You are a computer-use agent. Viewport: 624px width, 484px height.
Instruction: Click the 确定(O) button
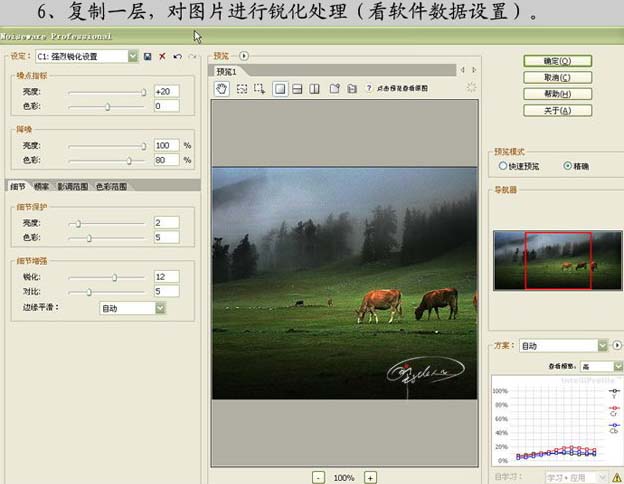click(x=557, y=60)
